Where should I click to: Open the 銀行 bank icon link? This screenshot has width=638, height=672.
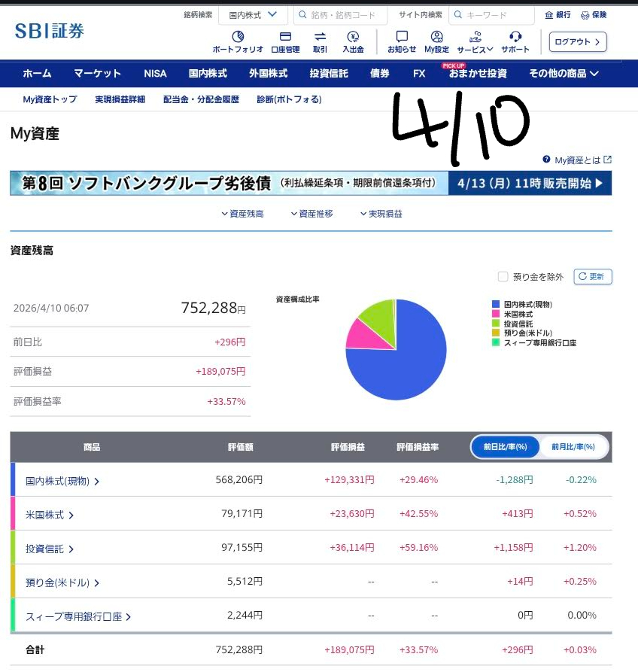[558, 14]
